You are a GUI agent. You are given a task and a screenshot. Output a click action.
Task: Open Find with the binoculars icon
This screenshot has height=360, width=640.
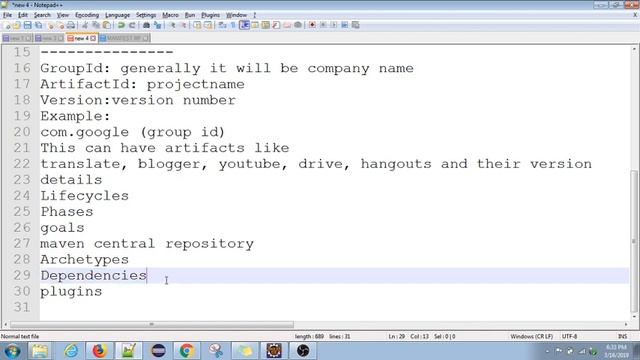click(146, 25)
